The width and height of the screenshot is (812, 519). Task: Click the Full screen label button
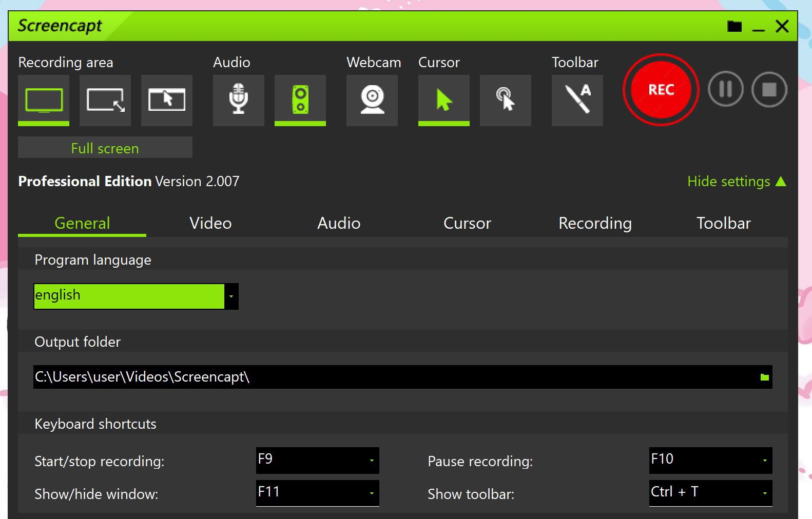tap(105, 148)
